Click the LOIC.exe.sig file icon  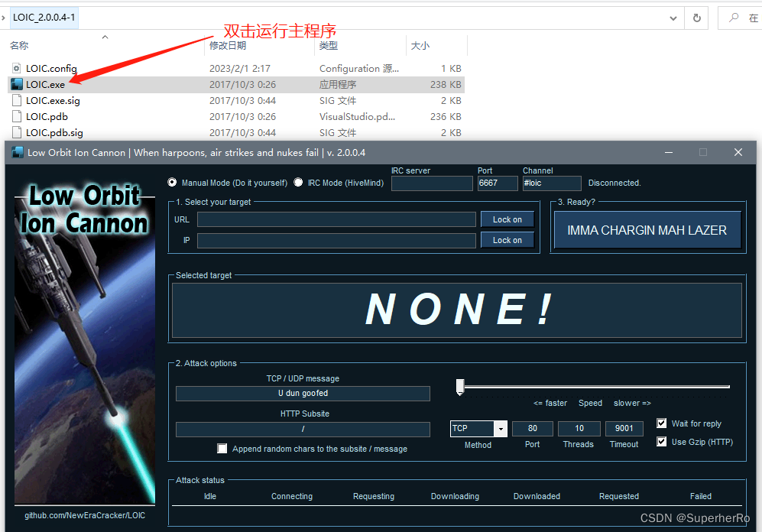pyautogui.click(x=17, y=100)
